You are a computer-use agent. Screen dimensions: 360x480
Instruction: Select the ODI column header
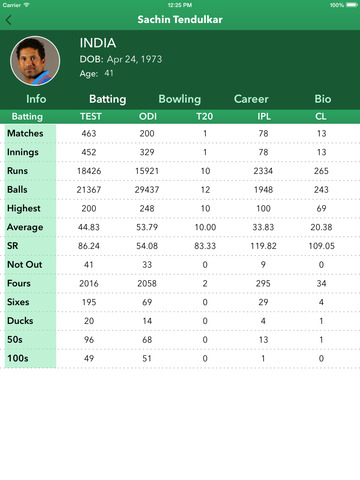148,116
